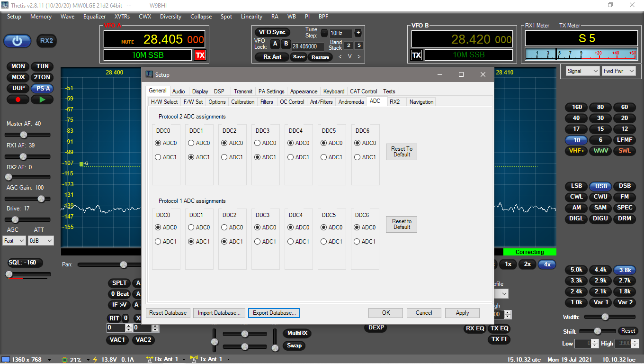This screenshot has height=364, width=644.
Task: Click the green play icon
Action: point(42,99)
